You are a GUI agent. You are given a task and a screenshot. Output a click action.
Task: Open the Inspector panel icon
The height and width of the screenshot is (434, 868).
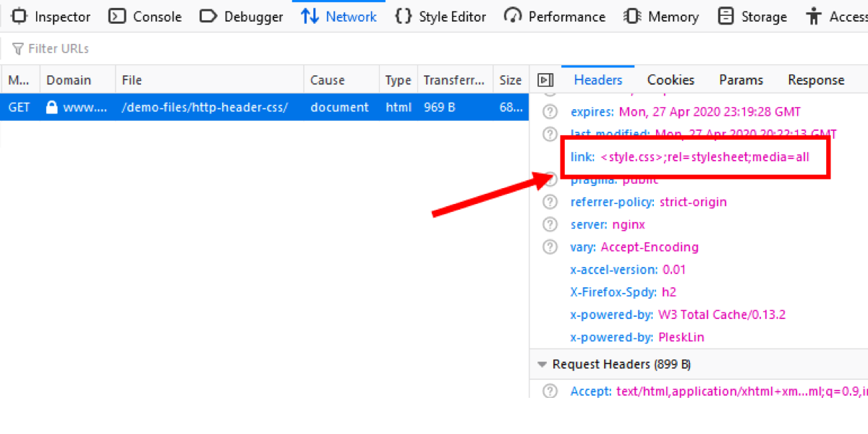click(x=20, y=16)
